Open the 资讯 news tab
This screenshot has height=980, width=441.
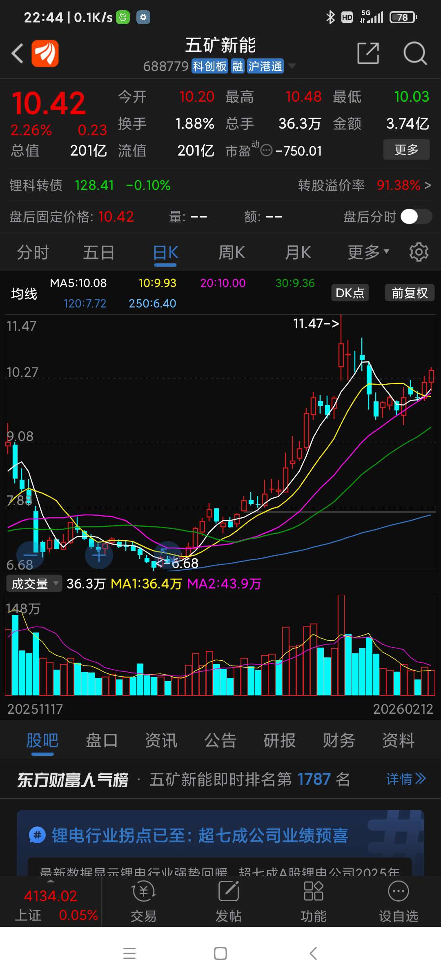pos(161,740)
